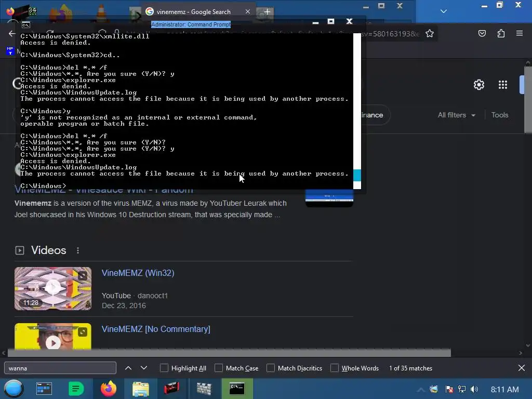Open the Firefox extensions puzzle icon
The height and width of the screenshot is (399, 532).
point(501,33)
